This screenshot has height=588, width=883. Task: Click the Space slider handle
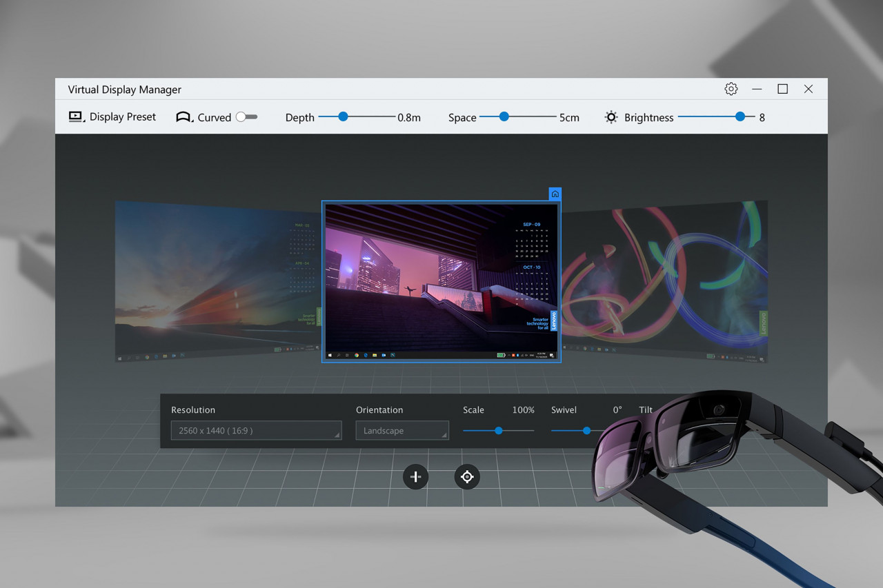point(504,117)
